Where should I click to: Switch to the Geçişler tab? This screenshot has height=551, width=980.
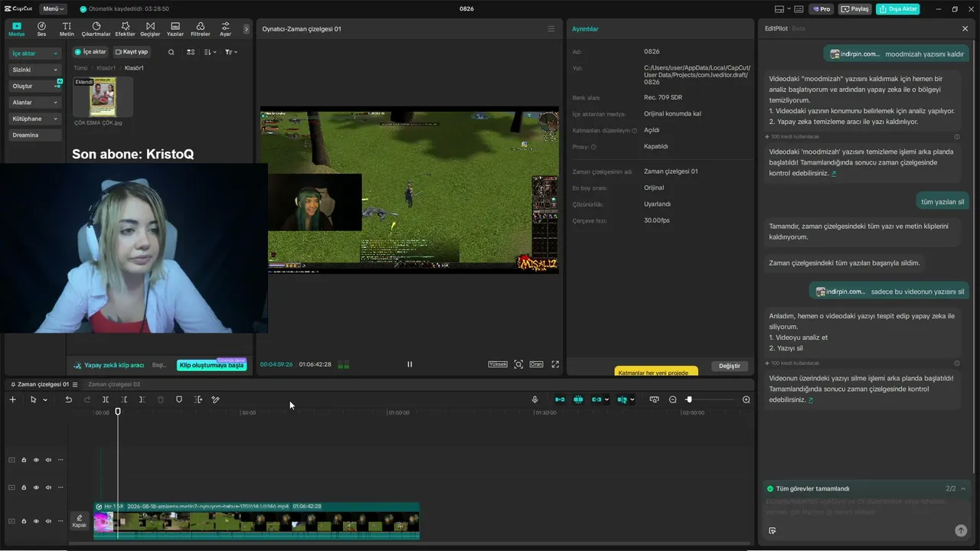(x=150, y=29)
